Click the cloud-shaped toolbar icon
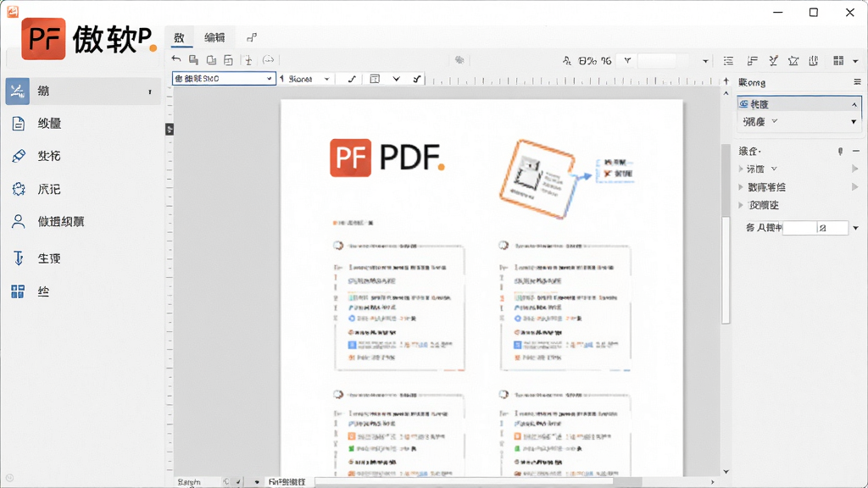Screen dimensions: 868x488 tap(269, 60)
